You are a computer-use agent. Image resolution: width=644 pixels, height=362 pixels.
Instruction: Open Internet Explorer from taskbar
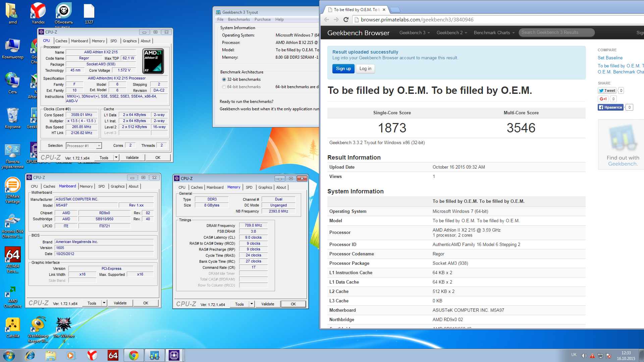coord(30,355)
